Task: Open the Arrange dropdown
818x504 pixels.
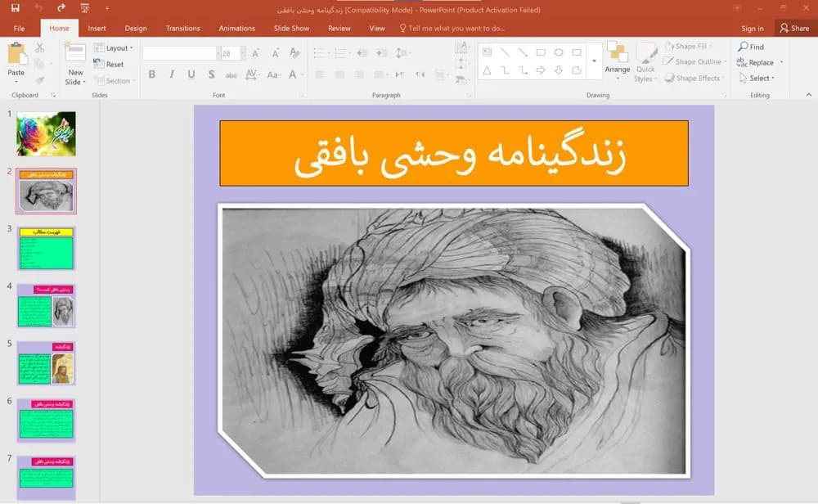Action: 618,61
